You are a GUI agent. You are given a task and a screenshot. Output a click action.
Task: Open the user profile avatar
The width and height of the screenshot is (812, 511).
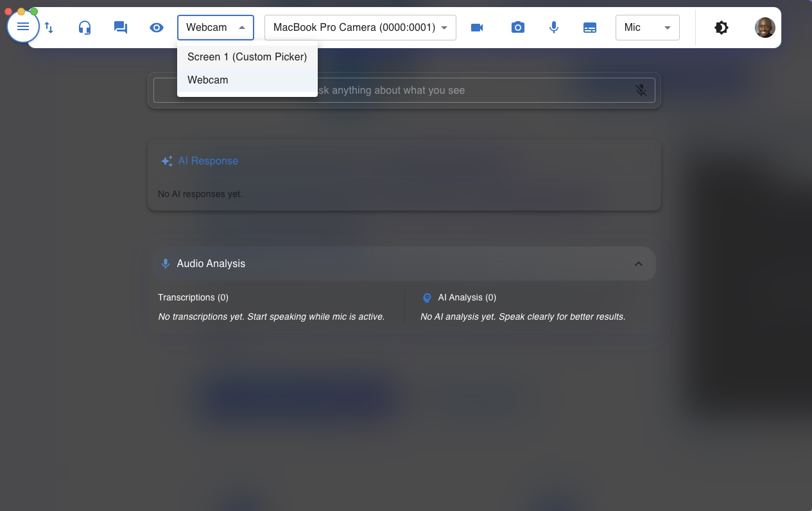pos(765,28)
